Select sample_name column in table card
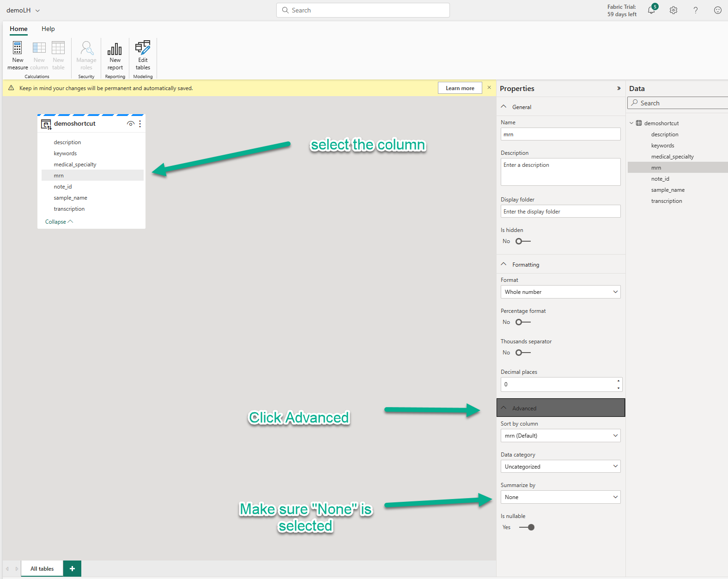The width and height of the screenshot is (728, 579). pyautogui.click(x=70, y=198)
